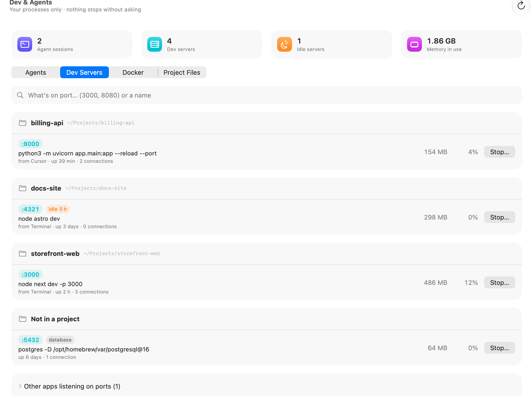Screen dimensions: 532x396
Task: Click the :4321 port badge
Action: point(30,209)
